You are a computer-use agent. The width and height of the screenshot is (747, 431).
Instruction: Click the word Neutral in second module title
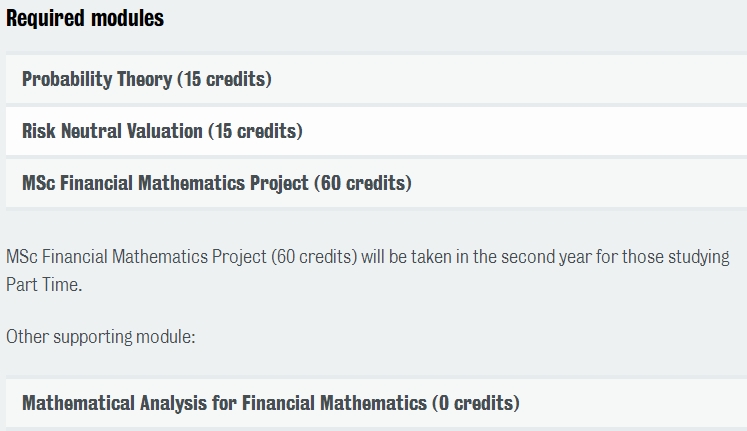click(91, 131)
